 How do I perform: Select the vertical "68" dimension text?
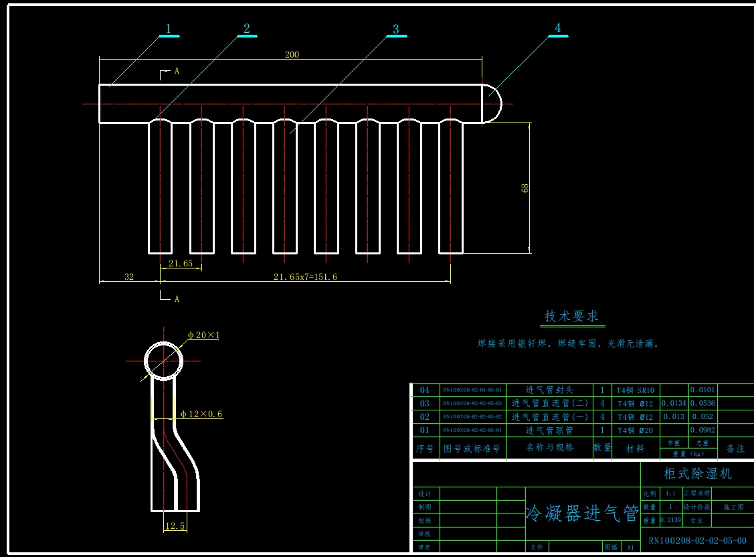[525, 188]
